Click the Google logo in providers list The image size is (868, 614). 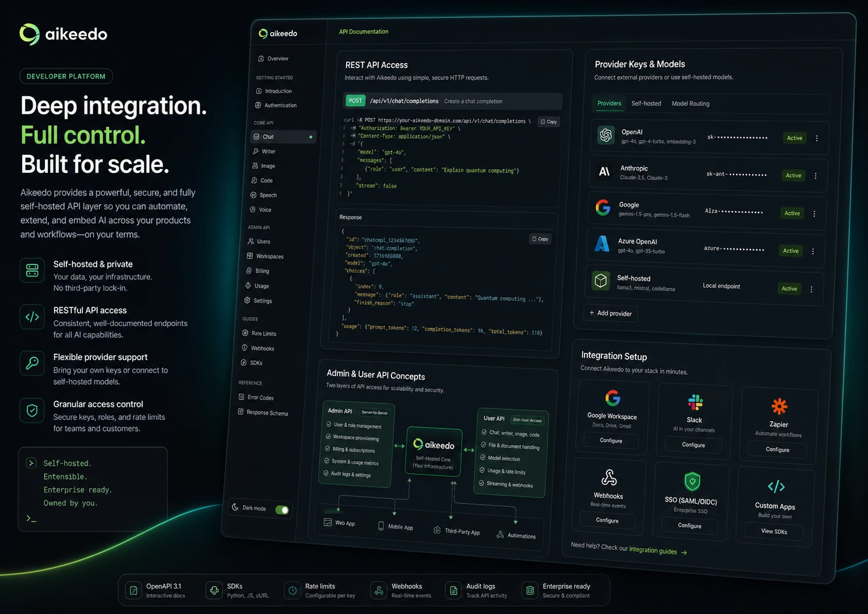[603, 207]
